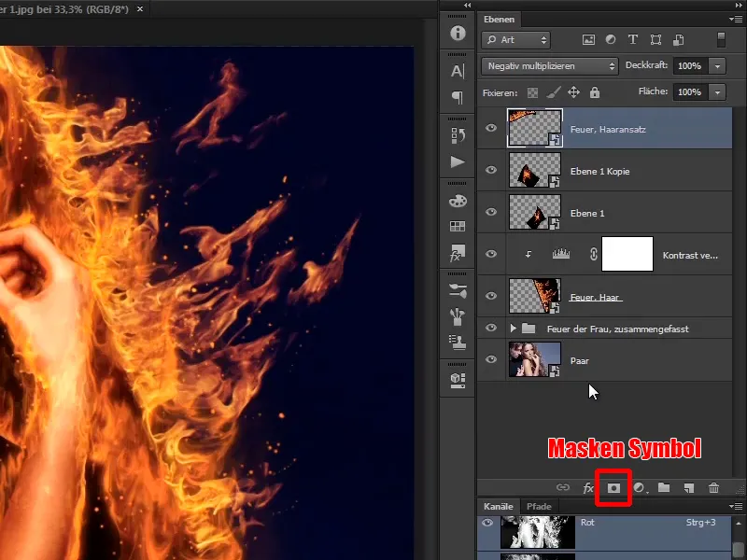
Task: Create a new group folder icon
Action: click(664, 487)
